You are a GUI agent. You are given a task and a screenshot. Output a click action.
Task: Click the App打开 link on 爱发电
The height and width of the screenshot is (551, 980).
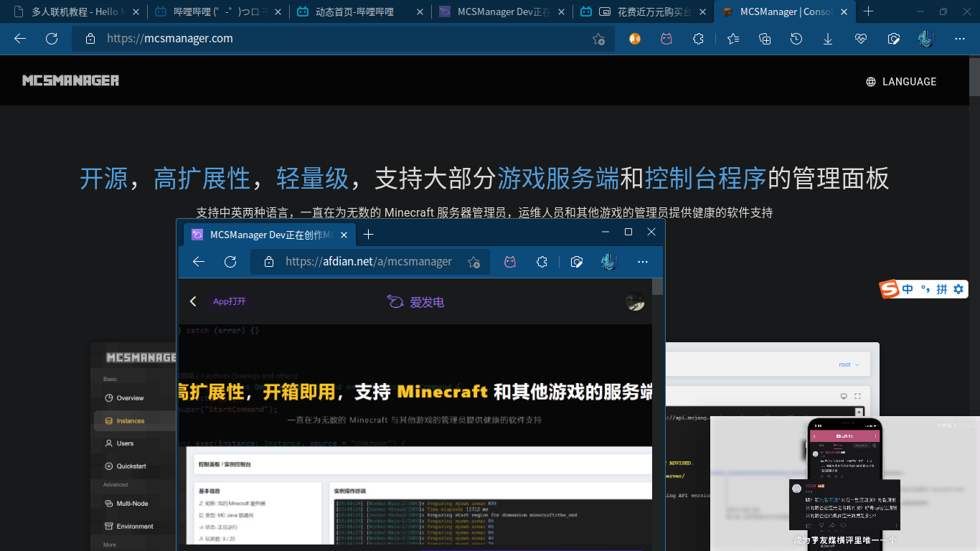click(229, 301)
